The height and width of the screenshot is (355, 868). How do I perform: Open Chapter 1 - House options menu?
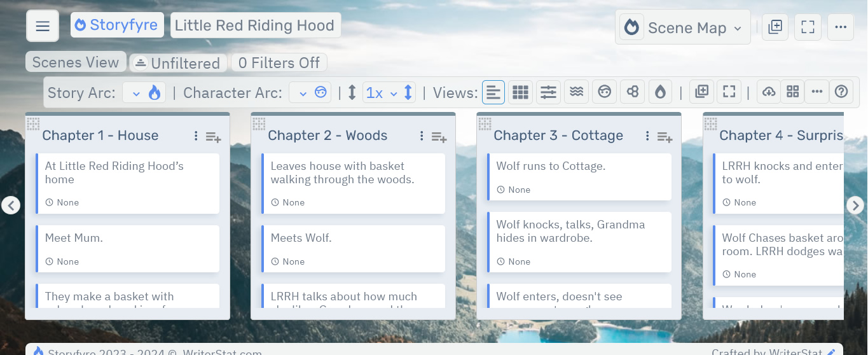click(x=196, y=136)
